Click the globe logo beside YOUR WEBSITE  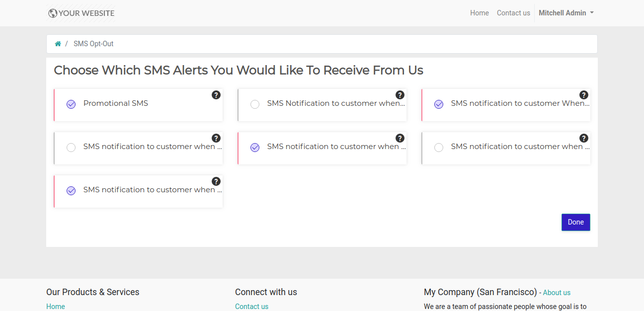point(53,13)
